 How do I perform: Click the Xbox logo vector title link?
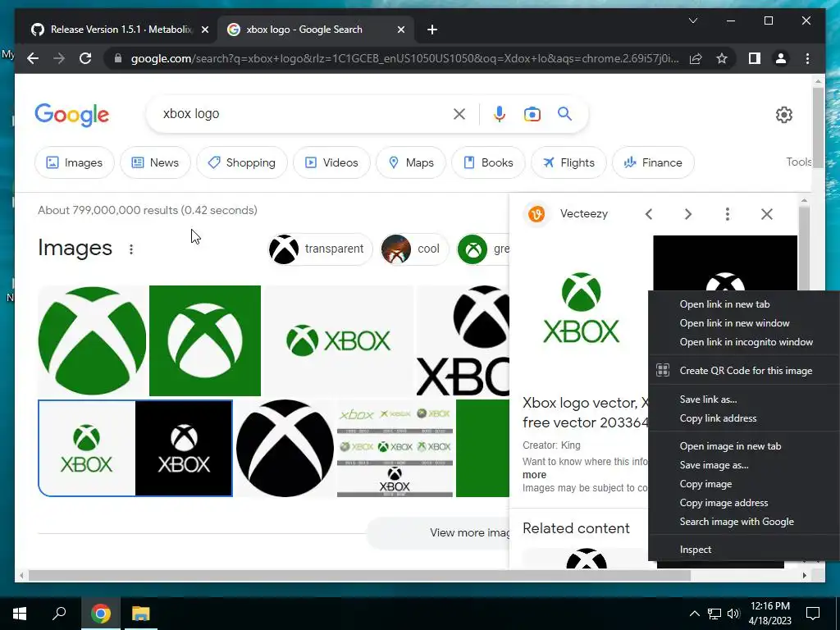[586, 413]
